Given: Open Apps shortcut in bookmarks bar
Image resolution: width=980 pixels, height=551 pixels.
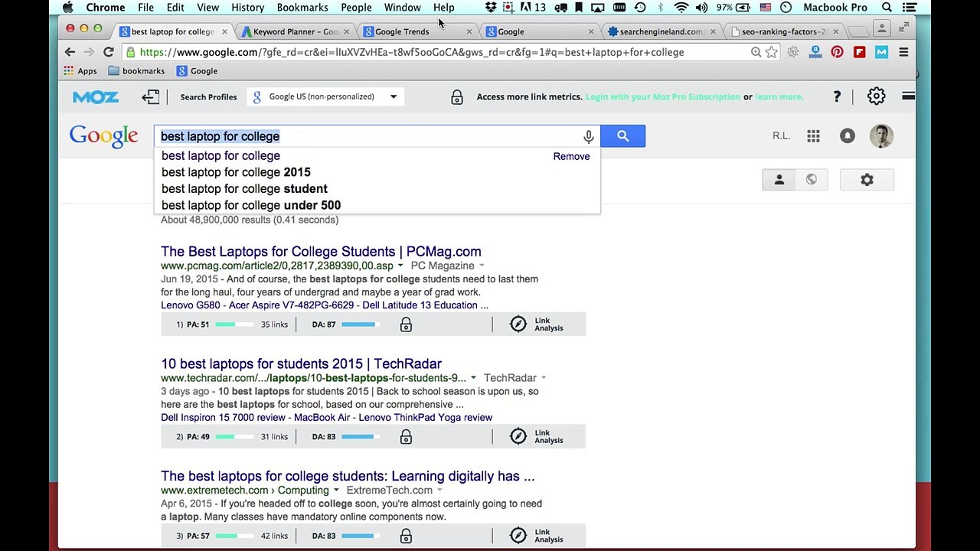Looking at the screenshot, I should click(80, 71).
